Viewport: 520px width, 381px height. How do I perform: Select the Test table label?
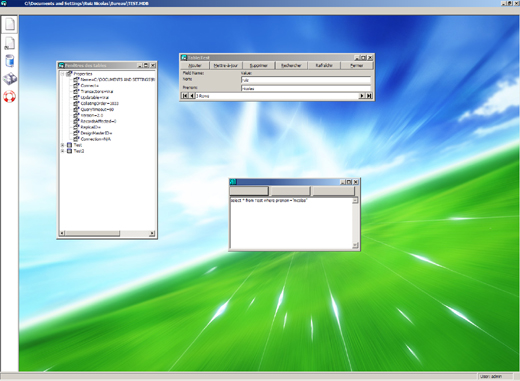point(78,145)
